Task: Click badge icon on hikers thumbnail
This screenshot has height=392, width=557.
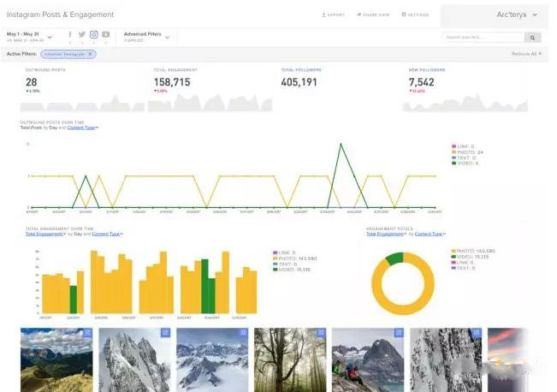Action: 399,333
